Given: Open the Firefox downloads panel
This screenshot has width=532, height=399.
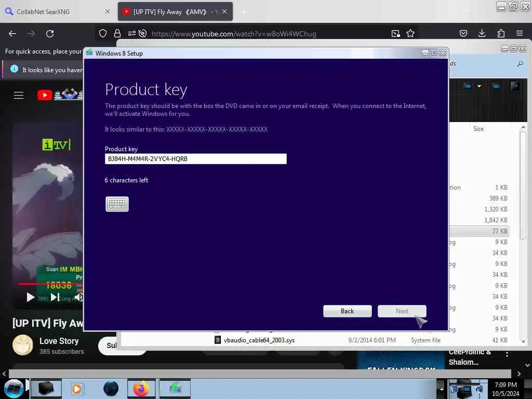Looking at the screenshot, I should point(482,33).
